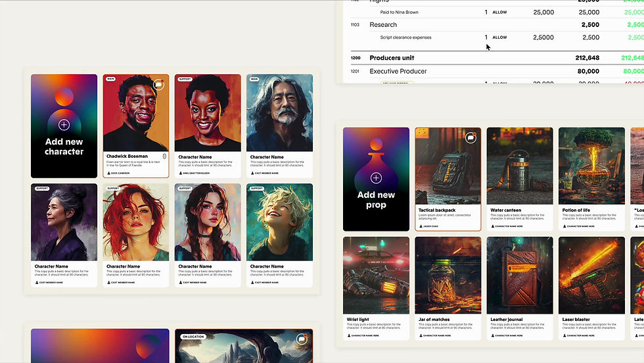Click ALLOW unit in Nina Brown row
The height and width of the screenshot is (363, 644).
tap(499, 12)
